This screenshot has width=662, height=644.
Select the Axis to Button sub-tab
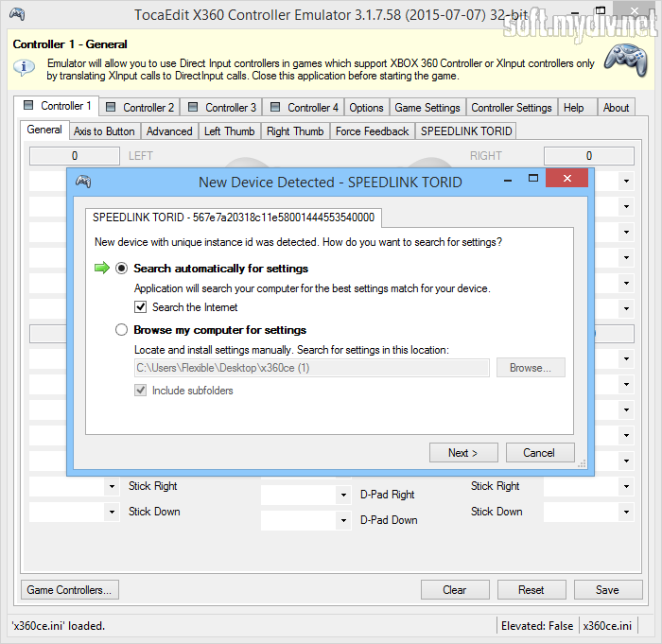click(x=104, y=131)
